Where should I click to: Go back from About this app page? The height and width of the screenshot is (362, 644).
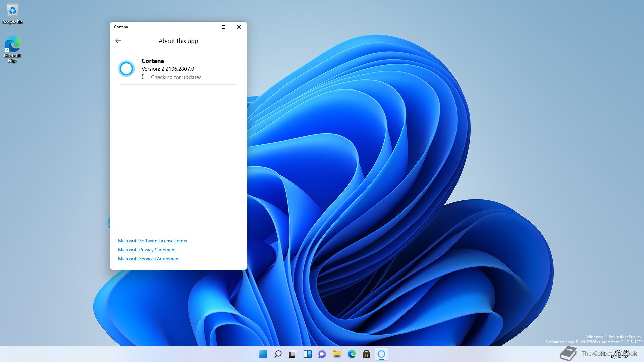tap(118, 41)
